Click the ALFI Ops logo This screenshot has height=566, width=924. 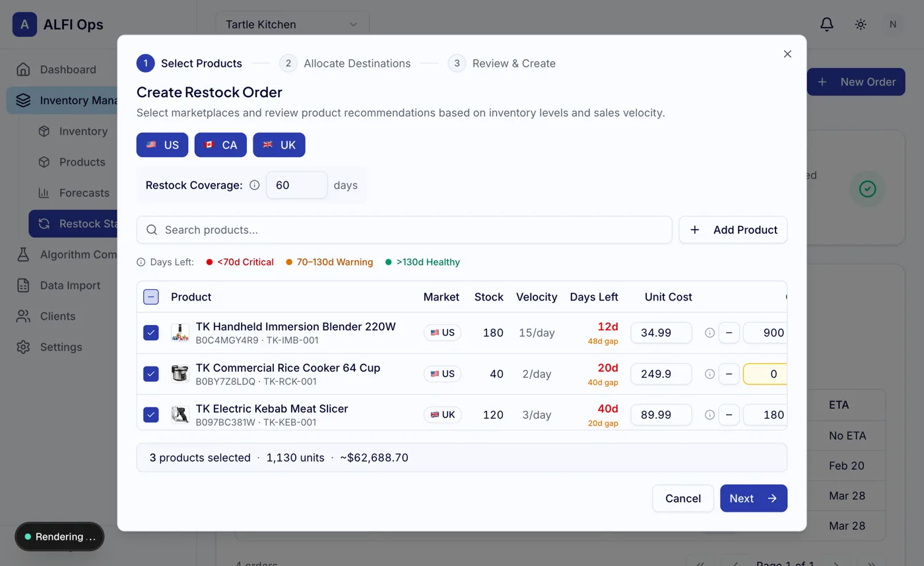(x=24, y=24)
